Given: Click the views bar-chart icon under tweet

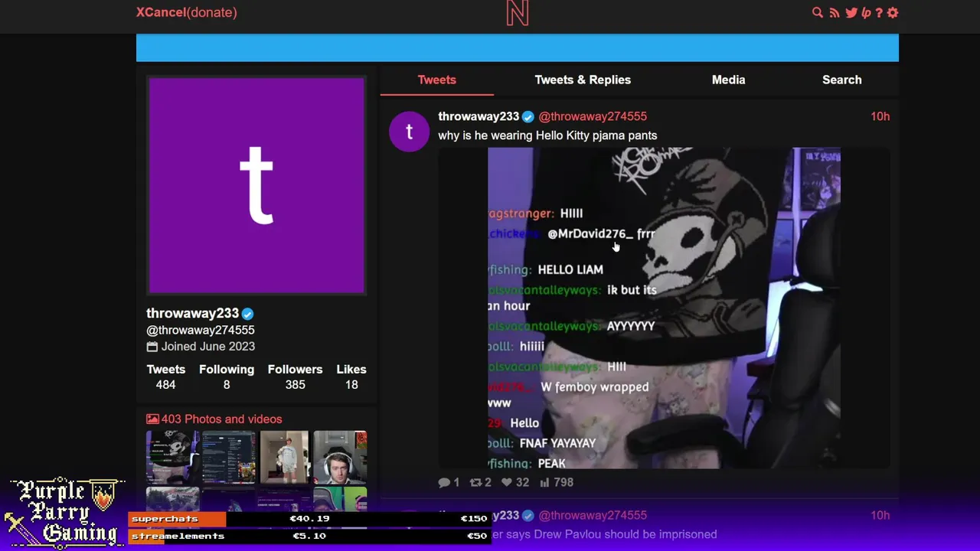Looking at the screenshot, I should coord(545,482).
